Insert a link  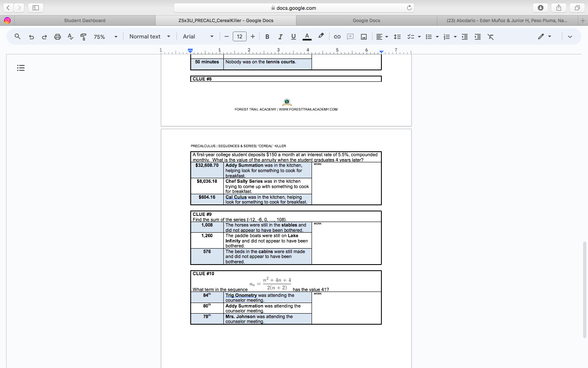[337, 37]
